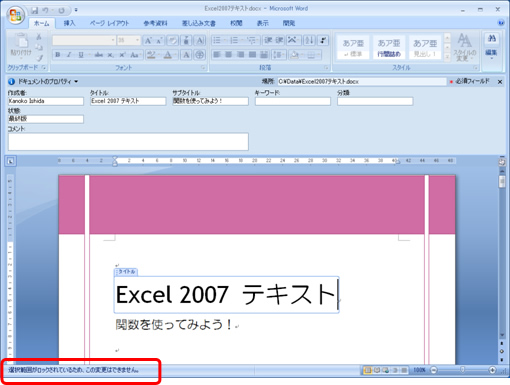Toggle Bold formatting
This screenshot has width=510, height=385.
click(58, 55)
